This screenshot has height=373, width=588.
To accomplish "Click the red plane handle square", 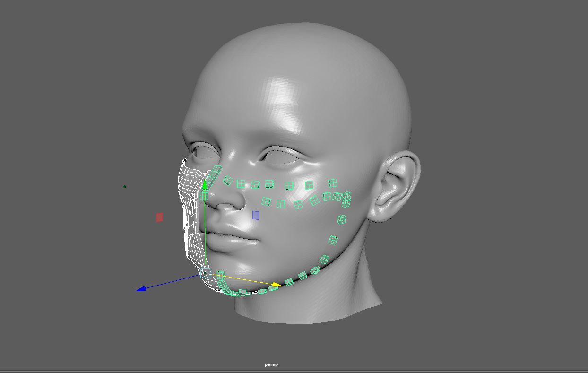I will (x=159, y=217).
